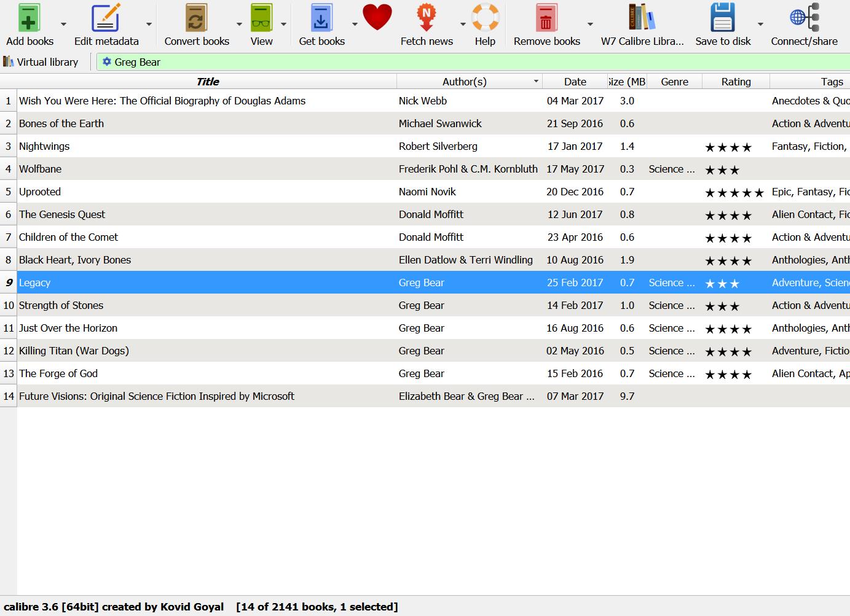Click author Nick Webb
This screenshot has width=850, height=616.
coord(423,101)
